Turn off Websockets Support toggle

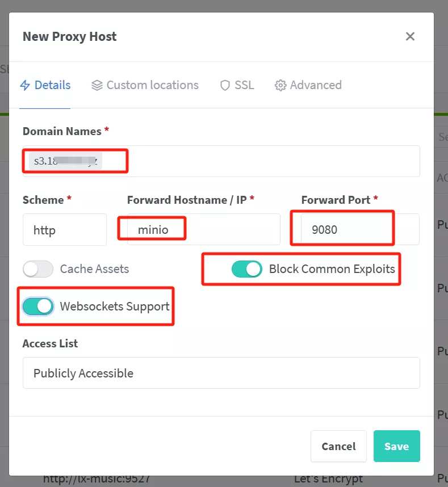(x=38, y=307)
